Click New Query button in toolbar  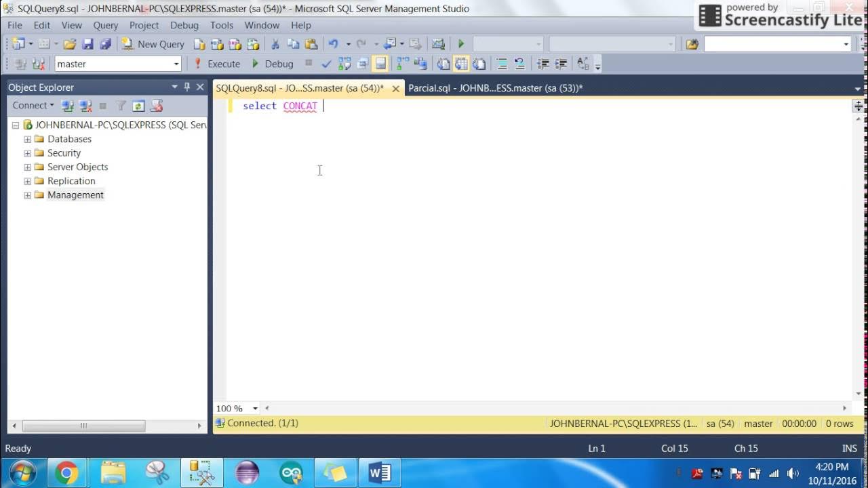(153, 44)
